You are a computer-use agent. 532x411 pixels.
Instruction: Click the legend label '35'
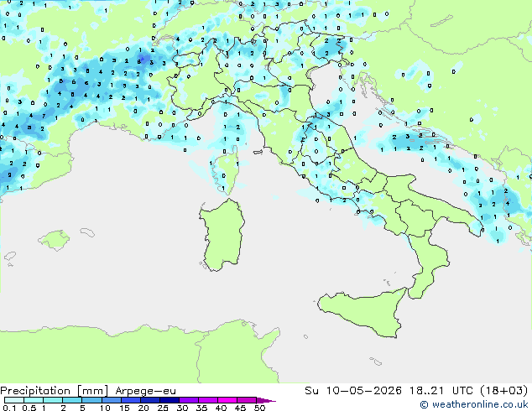[x=201, y=408]
